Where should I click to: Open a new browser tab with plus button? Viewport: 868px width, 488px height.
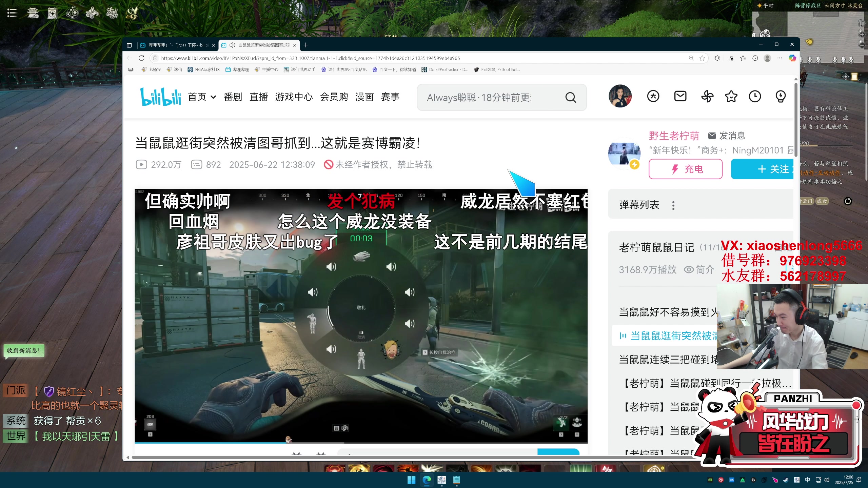click(x=306, y=45)
